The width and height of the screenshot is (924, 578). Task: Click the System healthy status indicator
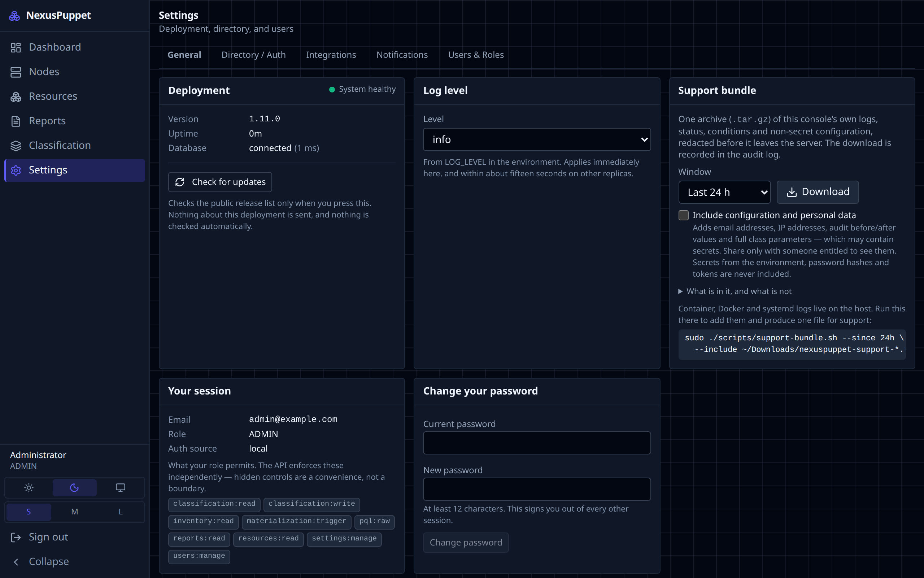coord(362,89)
